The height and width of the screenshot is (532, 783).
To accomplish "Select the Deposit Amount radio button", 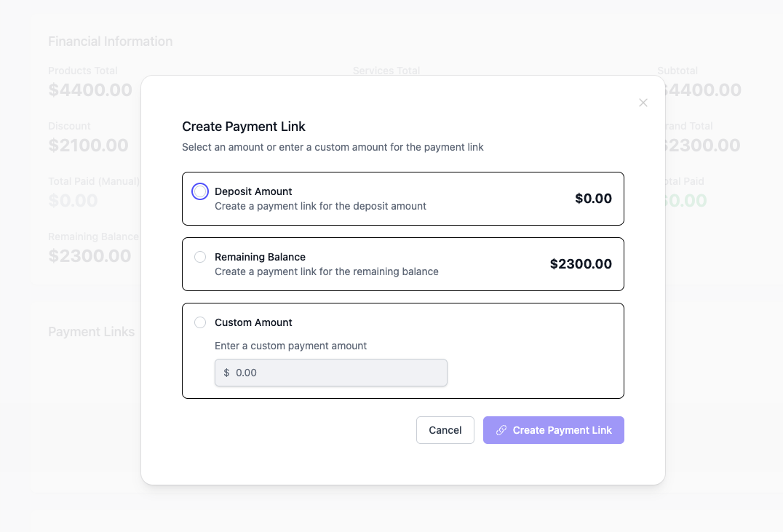I will [200, 191].
